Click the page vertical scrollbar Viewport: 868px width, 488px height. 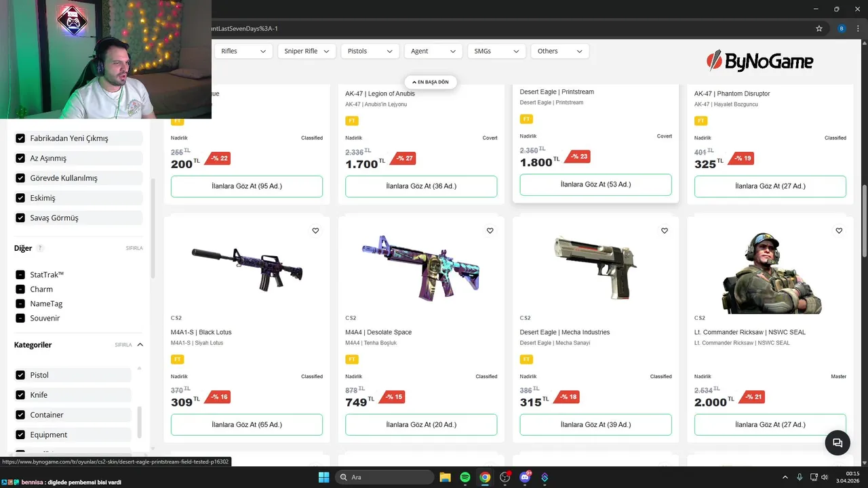coord(864,220)
